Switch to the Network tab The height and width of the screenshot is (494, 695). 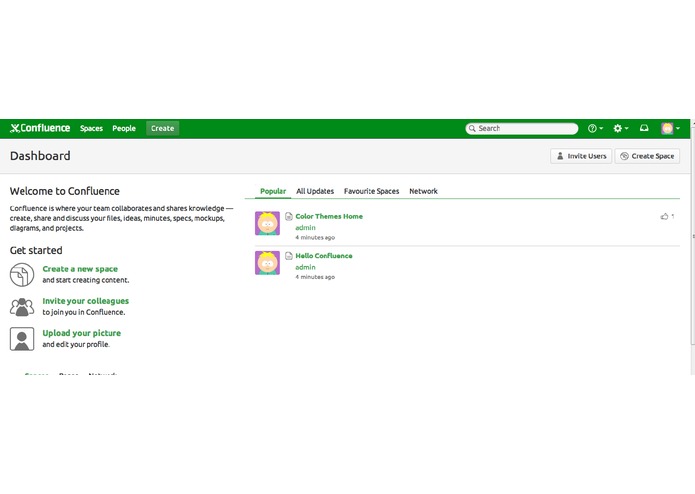(x=423, y=191)
